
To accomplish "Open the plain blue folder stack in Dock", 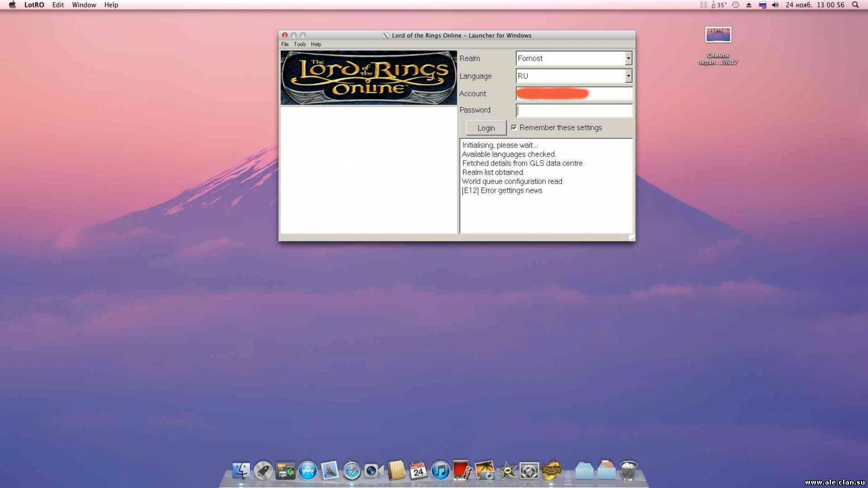I will point(584,471).
